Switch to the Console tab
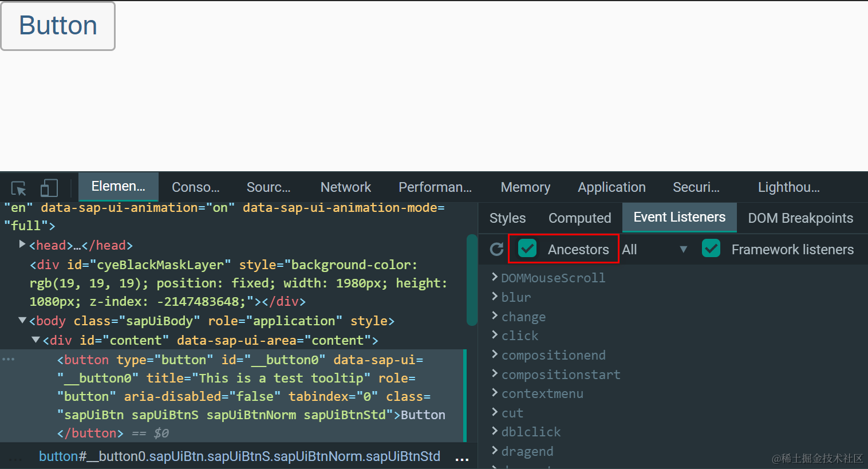868x469 pixels. (196, 187)
